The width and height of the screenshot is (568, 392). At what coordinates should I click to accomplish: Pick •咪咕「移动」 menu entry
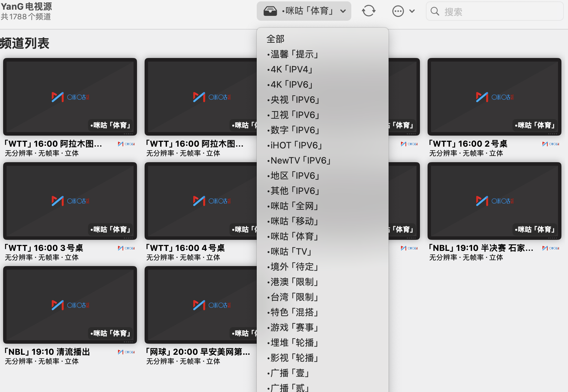[323, 221]
